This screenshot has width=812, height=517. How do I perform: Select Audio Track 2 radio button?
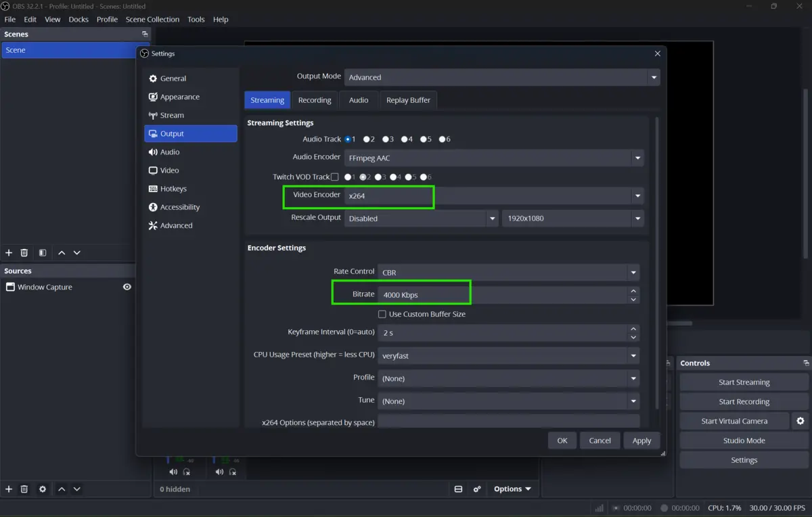click(x=367, y=139)
